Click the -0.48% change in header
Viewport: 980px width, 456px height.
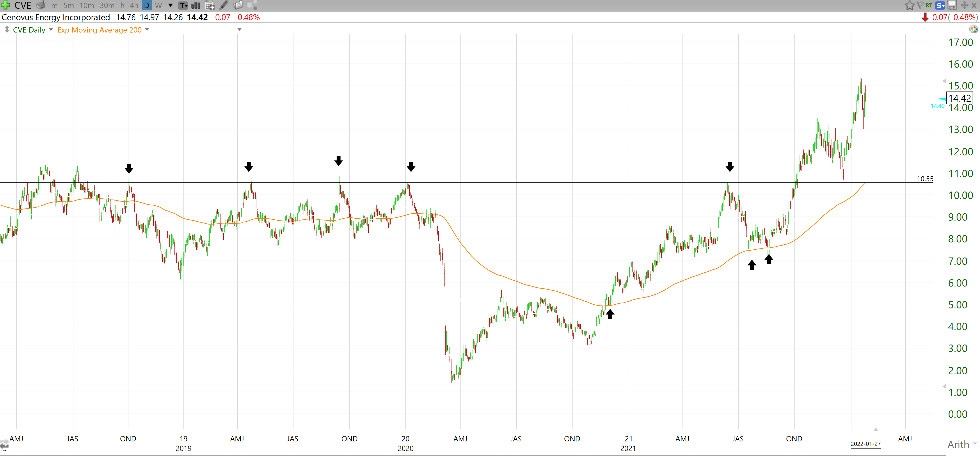(247, 17)
